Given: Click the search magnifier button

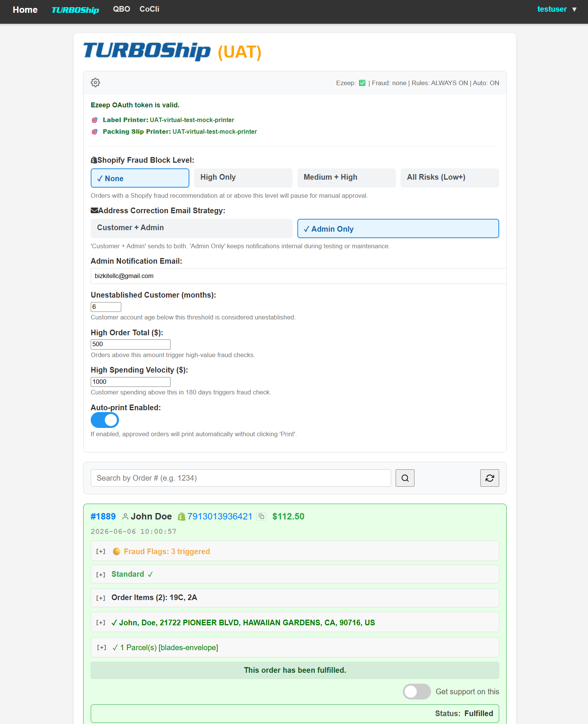Looking at the screenshot, I should point(405,478).
